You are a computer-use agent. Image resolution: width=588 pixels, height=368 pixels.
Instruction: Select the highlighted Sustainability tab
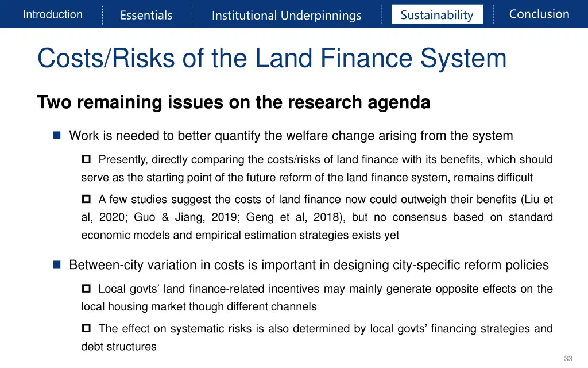click(437, 15)
